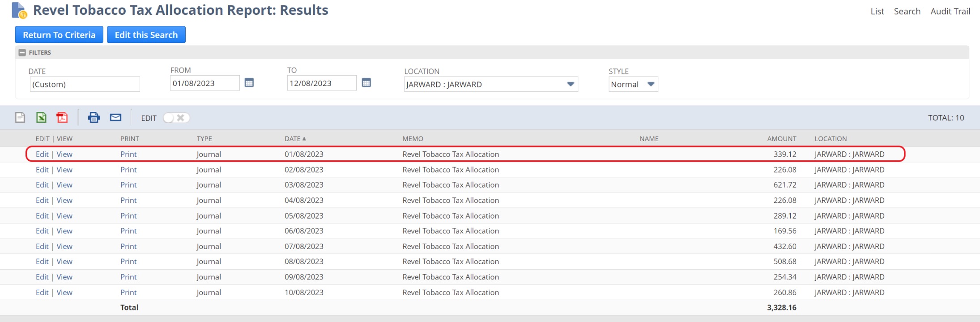Open the LOCATION dropdown
This screenshot has width=980, height=322.
point(491,84)
